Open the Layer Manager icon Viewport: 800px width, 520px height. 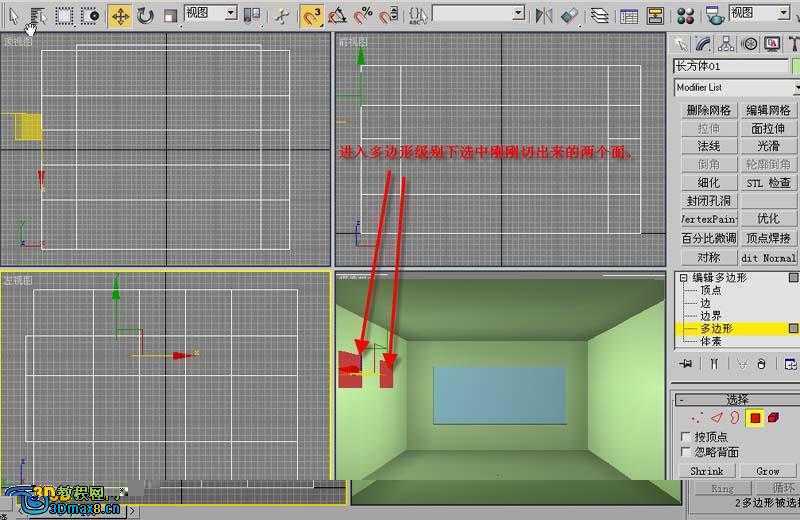tap(599, 16)
